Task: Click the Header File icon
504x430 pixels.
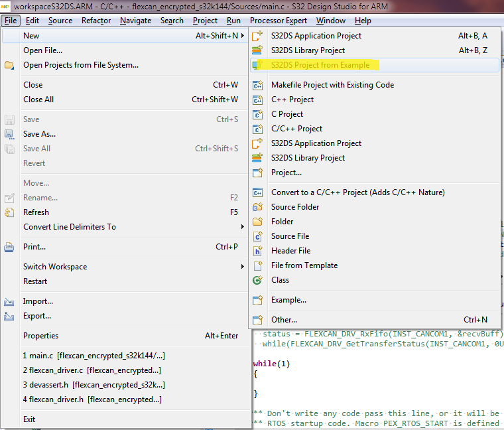Action: tap(257, 251)
